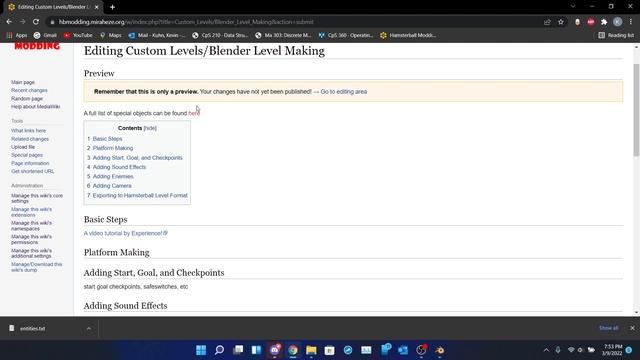This screenshot has width=640, height=360.
Task: Open the Chrome profile avatar
Action: click(x=618, y=22)
